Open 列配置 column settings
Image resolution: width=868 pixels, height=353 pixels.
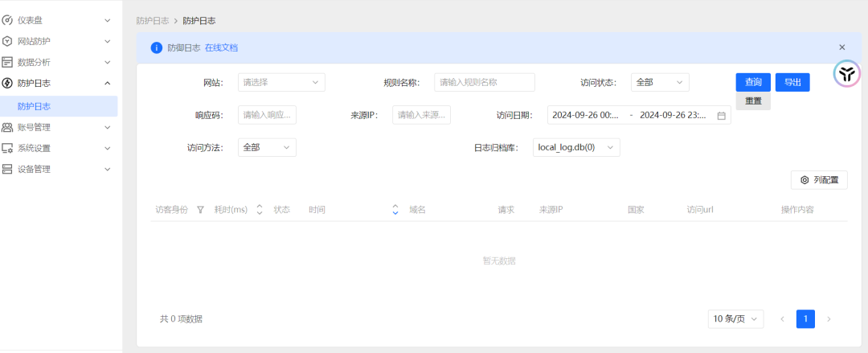(819, 180)
